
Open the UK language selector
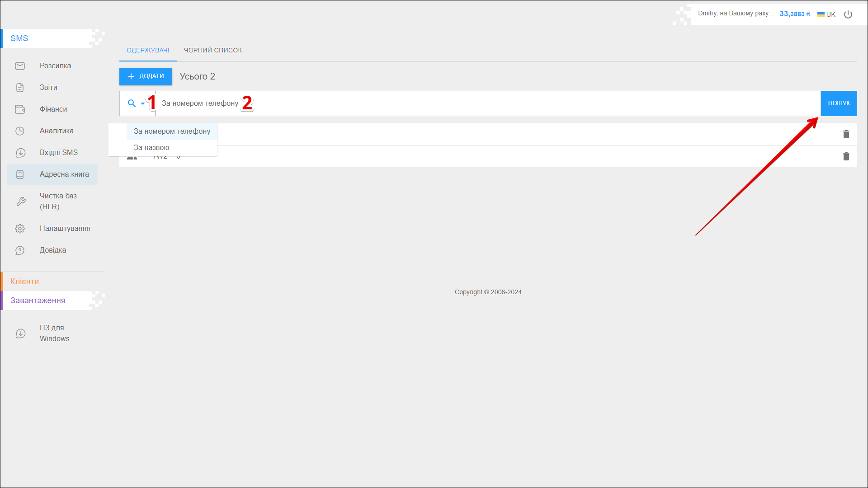[826, 14]
